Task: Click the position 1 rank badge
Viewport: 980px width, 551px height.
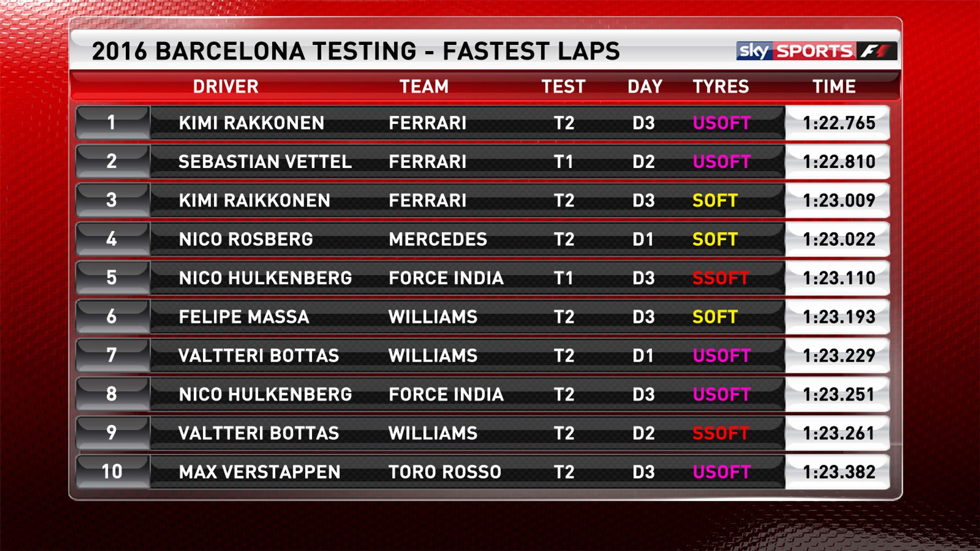Action: click(112, 122)
